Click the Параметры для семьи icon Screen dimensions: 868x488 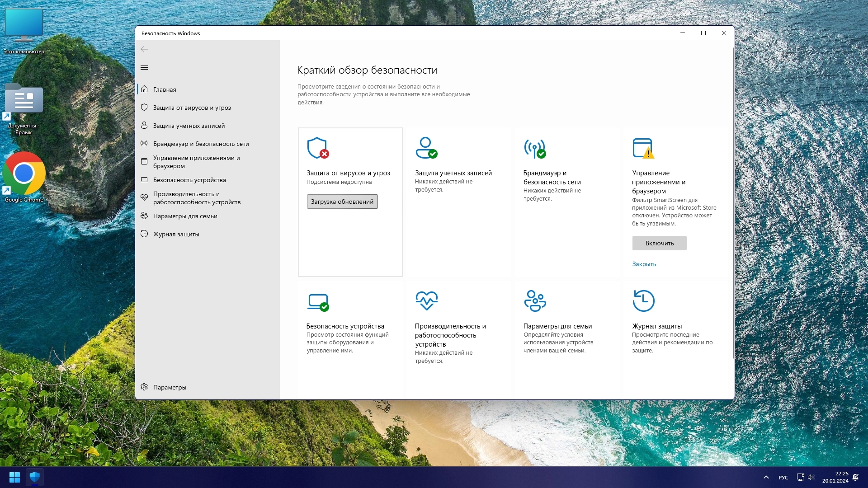(535, 300)
